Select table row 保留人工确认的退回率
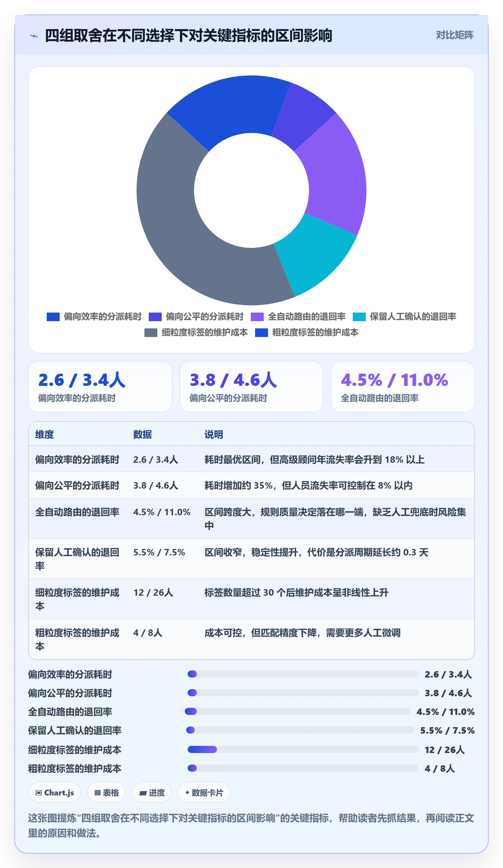The image size is (503, 868). (x=251, y=559)
